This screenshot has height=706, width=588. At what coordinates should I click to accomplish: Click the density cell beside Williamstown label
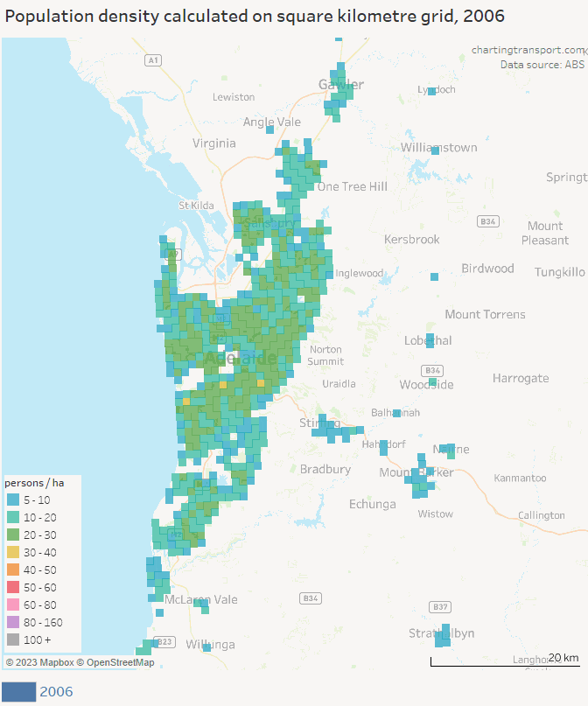tap(435, 150)
